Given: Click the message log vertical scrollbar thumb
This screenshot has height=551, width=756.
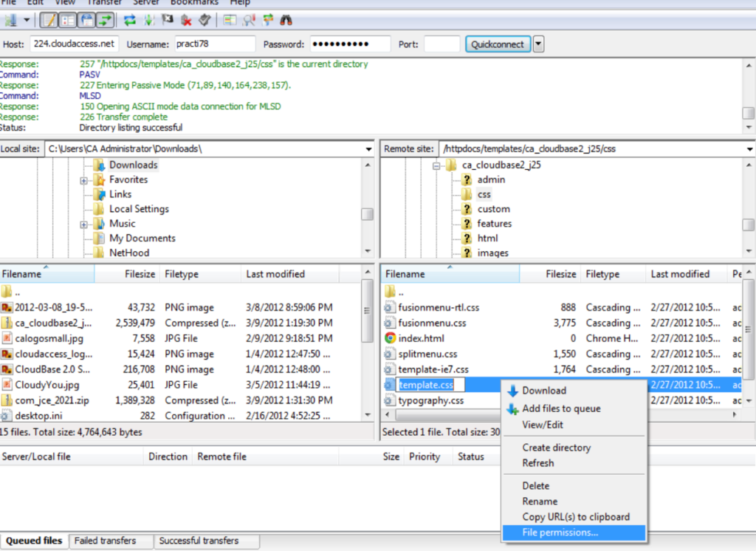Looking at the screenshot, I should (x=748, y=114).
